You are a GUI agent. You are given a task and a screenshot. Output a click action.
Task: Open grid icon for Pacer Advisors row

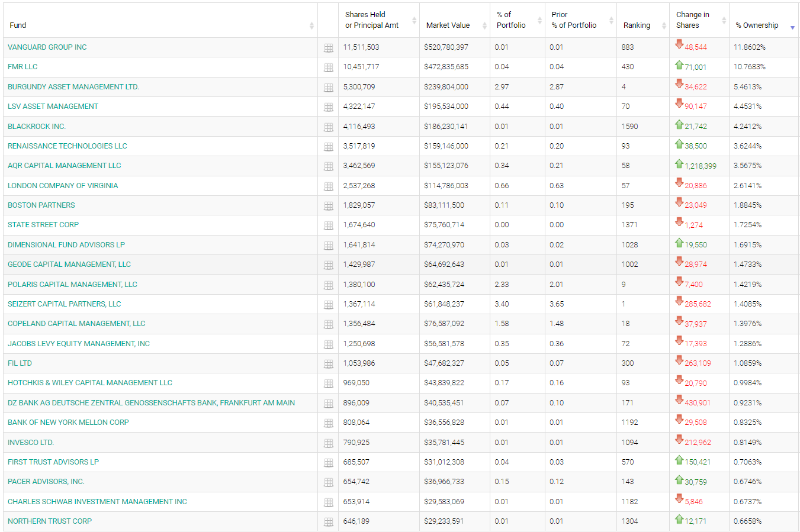(329, 482)
